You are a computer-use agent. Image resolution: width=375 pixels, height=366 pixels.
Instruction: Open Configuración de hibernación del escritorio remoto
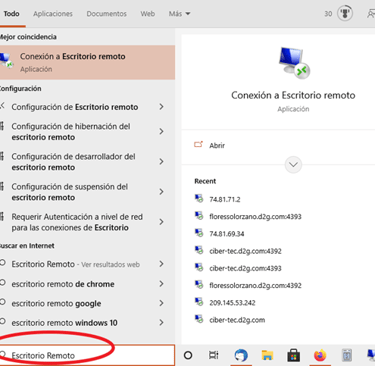[71, 132]
